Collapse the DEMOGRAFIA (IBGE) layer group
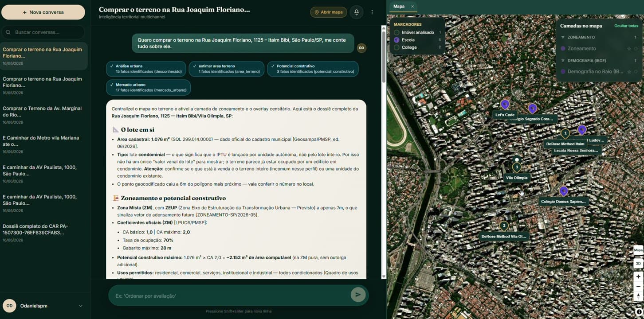Screen dimensions: 644x319 (x=563, y=60)
